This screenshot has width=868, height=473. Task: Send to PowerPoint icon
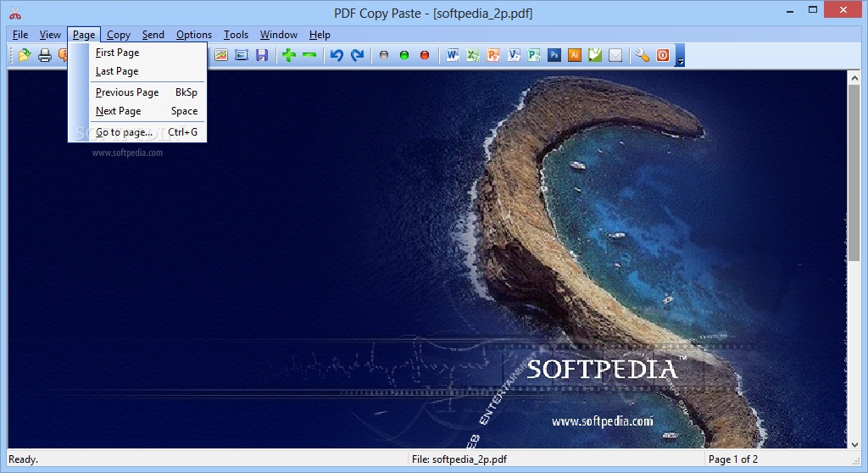(493, 55)
